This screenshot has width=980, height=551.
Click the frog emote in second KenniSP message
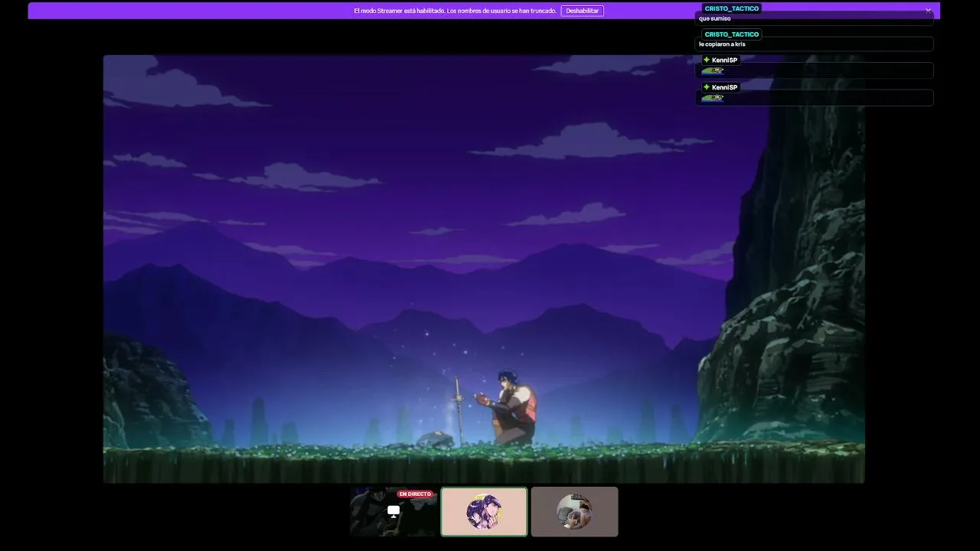[x=712, y=98]
